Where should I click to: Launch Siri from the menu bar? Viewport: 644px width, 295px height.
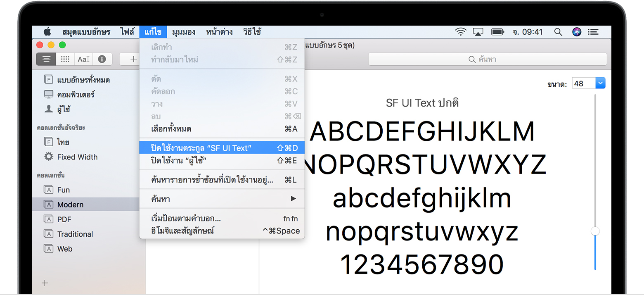[x=577, y=32]
